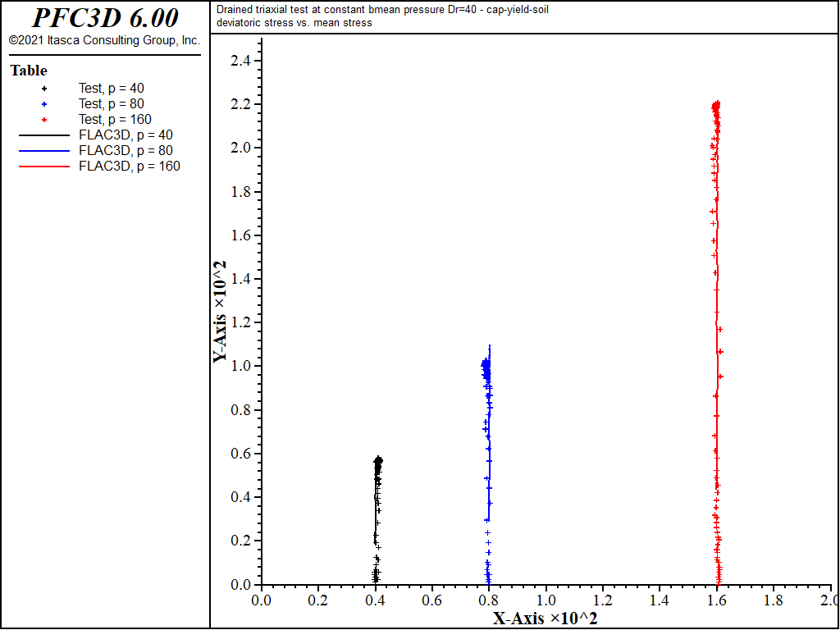Screen dimensions: 840x630
Task: Click the Table legend heading
Action: pyautogui.click(x=29, y=71)
